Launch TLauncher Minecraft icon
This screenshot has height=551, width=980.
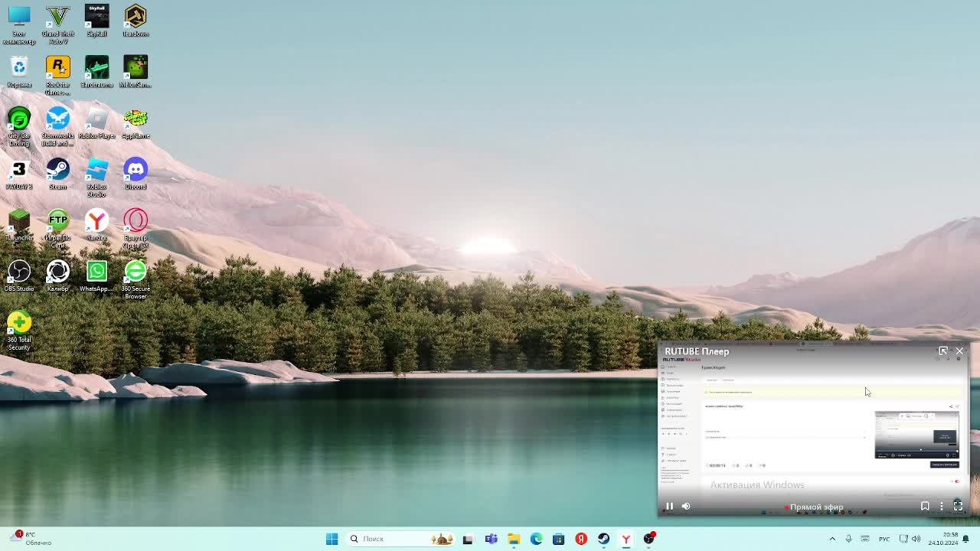coord(19,225)
